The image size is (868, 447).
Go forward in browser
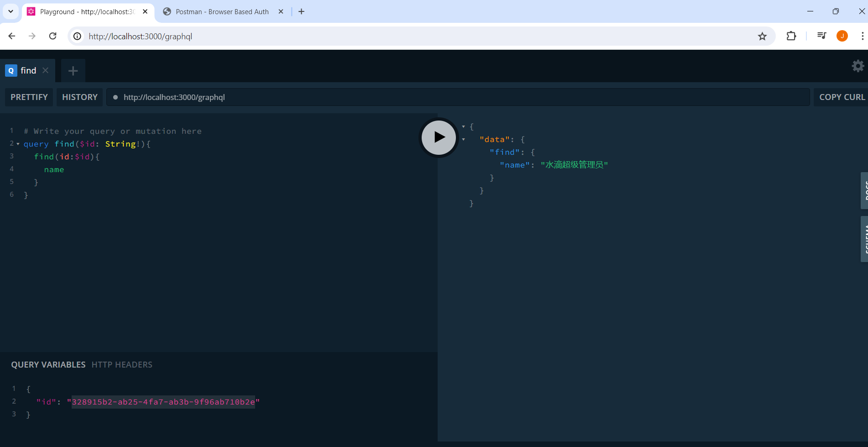[x=32, y=36]
